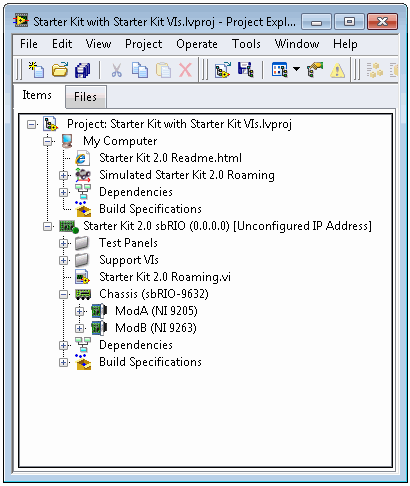410x486 pixels.
Task: Open the Operate menu
Action: point(197,44)
